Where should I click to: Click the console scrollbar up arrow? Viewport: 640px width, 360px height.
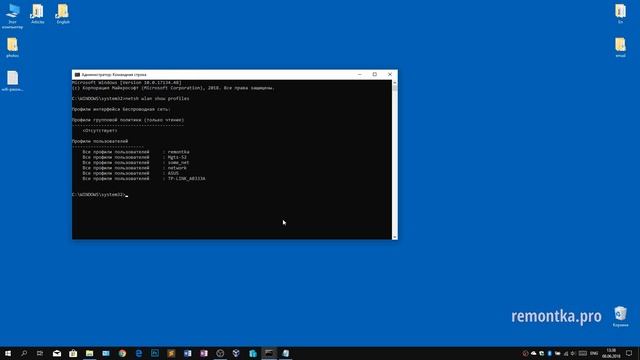(395, 83)
